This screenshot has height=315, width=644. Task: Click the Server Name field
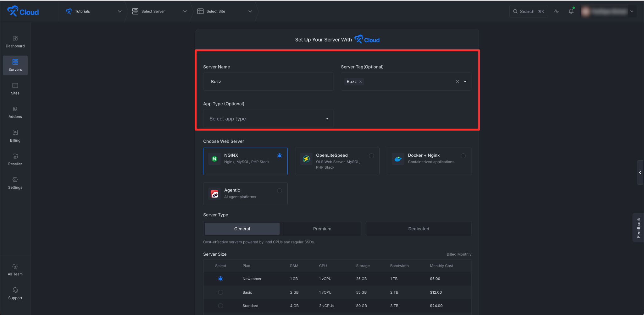click(268, 82)
